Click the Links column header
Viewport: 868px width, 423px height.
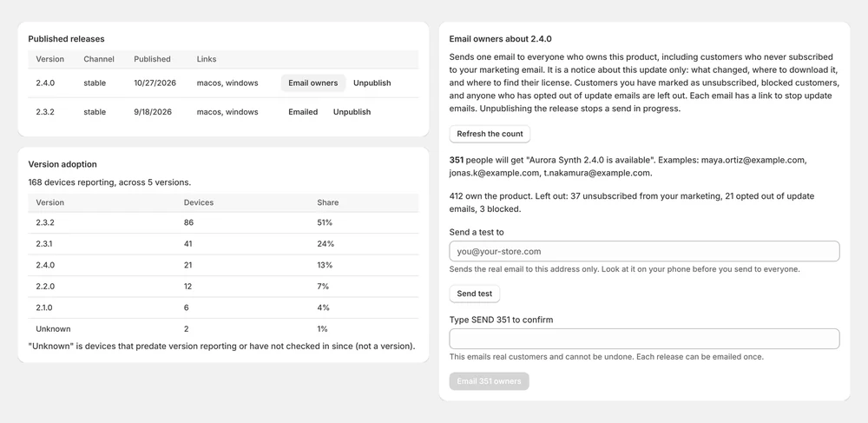pyautogui.click(x=207, y=59)
